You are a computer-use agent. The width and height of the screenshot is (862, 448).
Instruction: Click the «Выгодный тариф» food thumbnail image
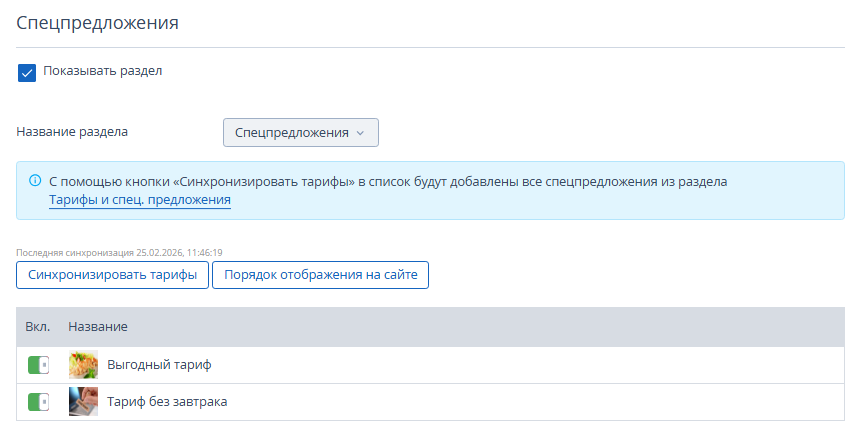83,365
